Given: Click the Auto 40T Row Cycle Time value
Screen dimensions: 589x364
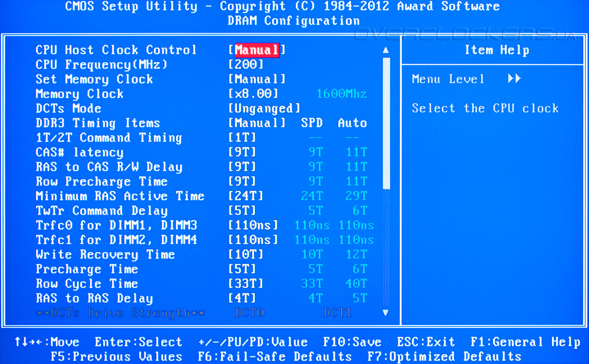Looking at the screenshot, I should pyautogui.click(x=356, y=285).
